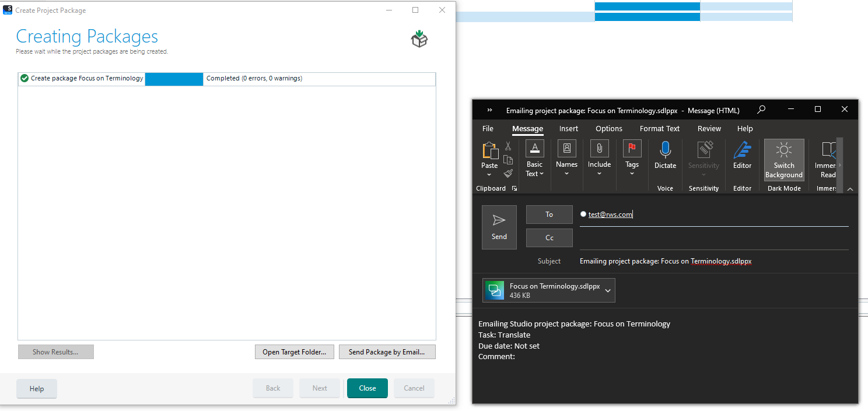
Task: Click the Trados icon in Create Project Package title bar
Action: pos(8,10)
